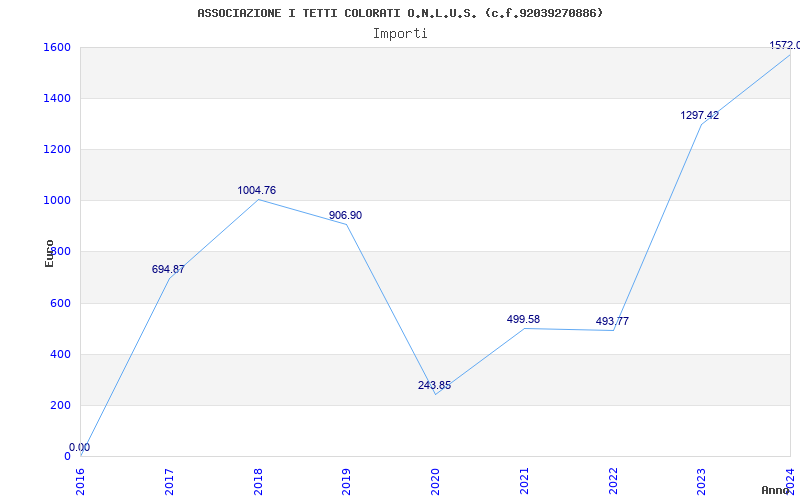Click the x-axis year 2021
Image resolution: width=800 pixels, height=500 pixels.
[x=524, y=481]
